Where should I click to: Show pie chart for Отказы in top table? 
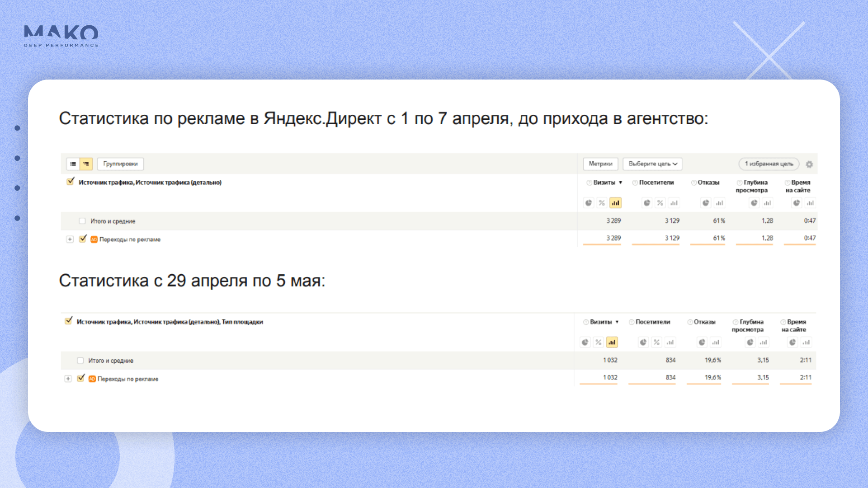[706, 203]
